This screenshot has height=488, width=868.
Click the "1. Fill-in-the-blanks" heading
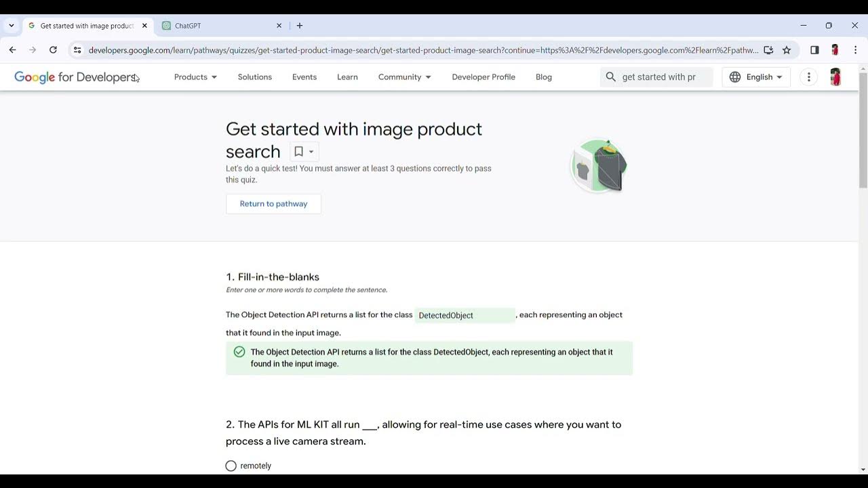point(273,277)
